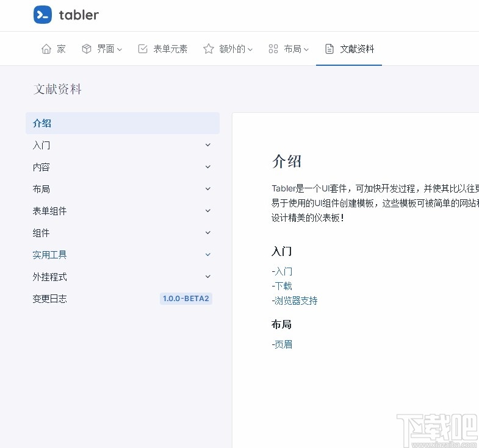Image resolution: width=479 pixels, height=448 pixels.
Task: Click the grid icon beside 布局
Action: 273,49
